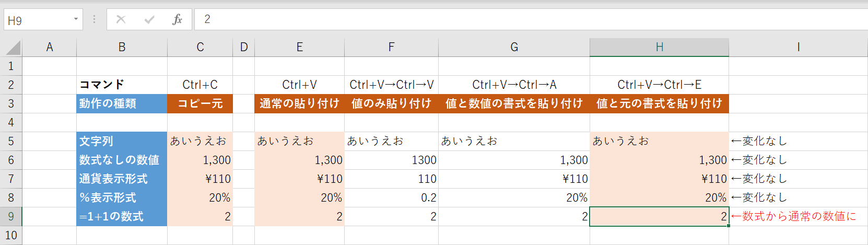The width and height of the screenshot is (868, 245).
Task: Click the Ctrl+V→Ctrl→E cell
Action: coord(659,85)
